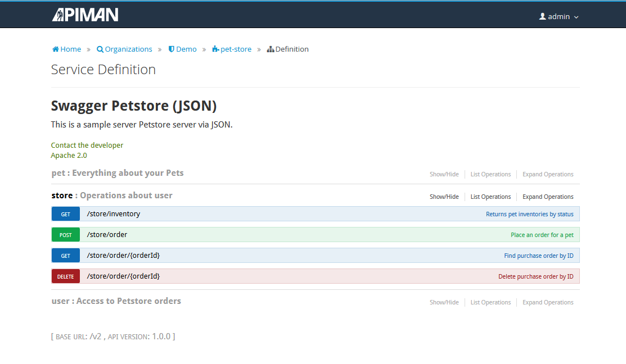The height and width of the screenshot is (364, 626).
Task: Open pet-store breadcrumb link
Action: tap(236, 49)
